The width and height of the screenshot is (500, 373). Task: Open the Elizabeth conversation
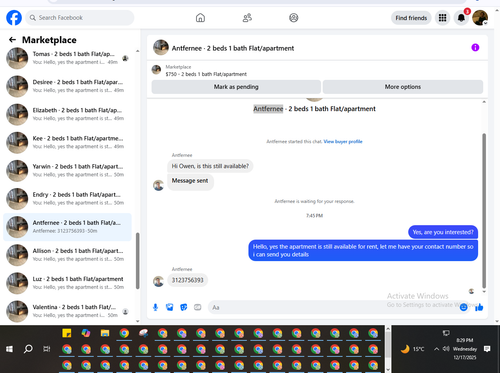[67, 114]
